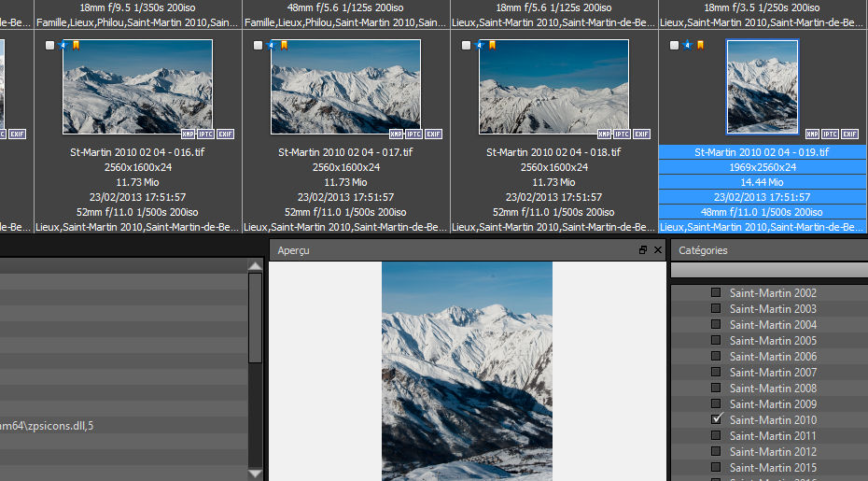Click the Catégories panel title

click(703, 250)
